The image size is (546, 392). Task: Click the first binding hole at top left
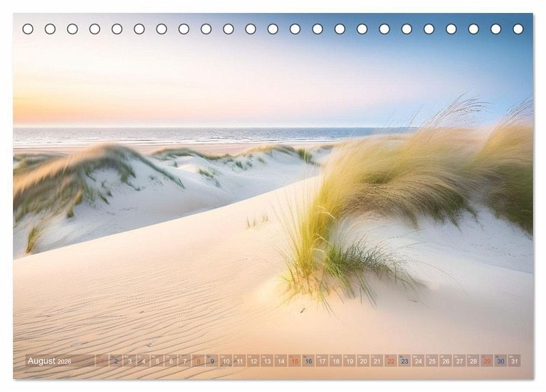(x=28, y=29)
